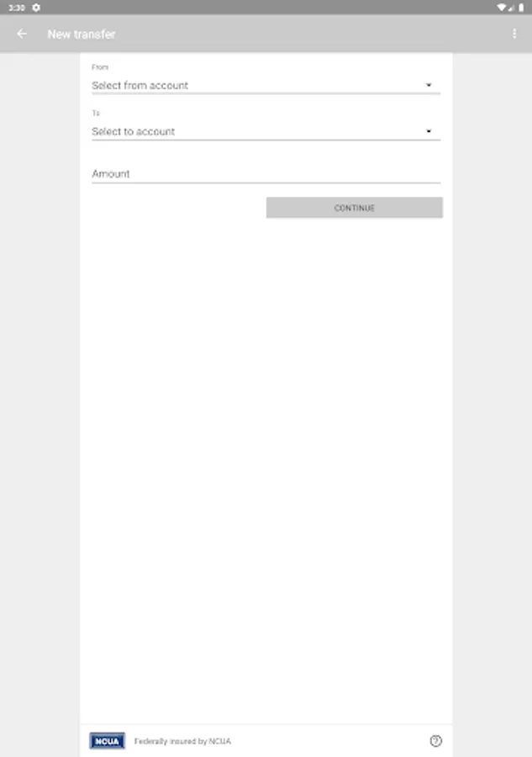Tap the blue NCUA logo badge
The height and width of the screenshot is (757, 532).
click(x=107, y=740)
